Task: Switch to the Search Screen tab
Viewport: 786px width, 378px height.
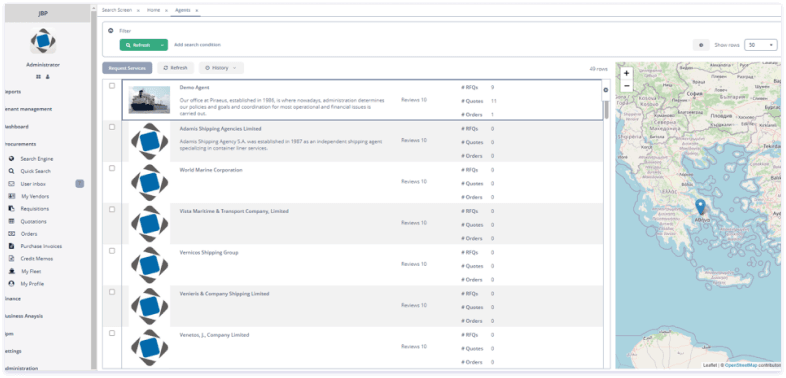Action: click(117, 10)
